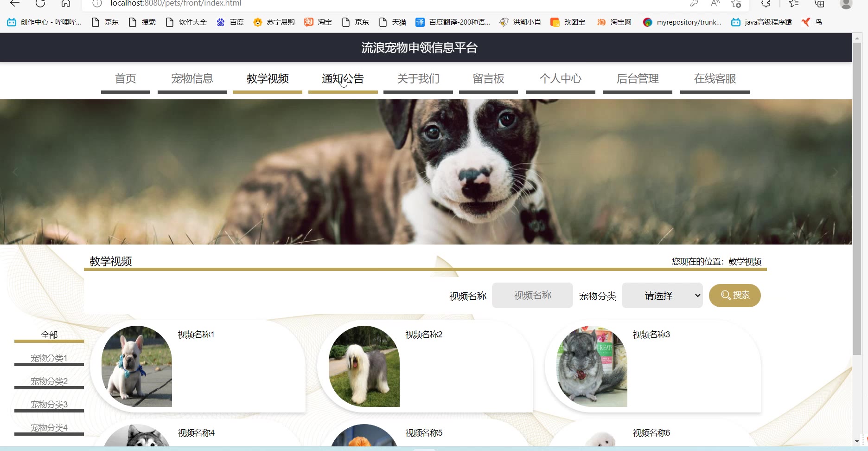Open the password key icon in address bar
Image resolution: width=868 pixels, height=451 pixels.
coord(694,3)
